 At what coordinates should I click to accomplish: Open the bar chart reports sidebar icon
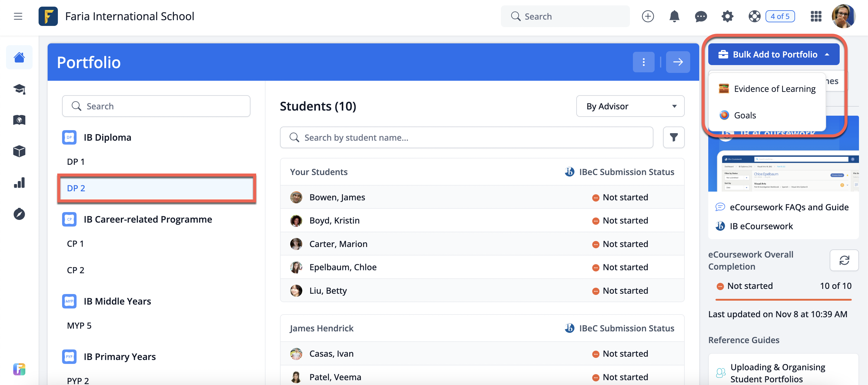19,183
